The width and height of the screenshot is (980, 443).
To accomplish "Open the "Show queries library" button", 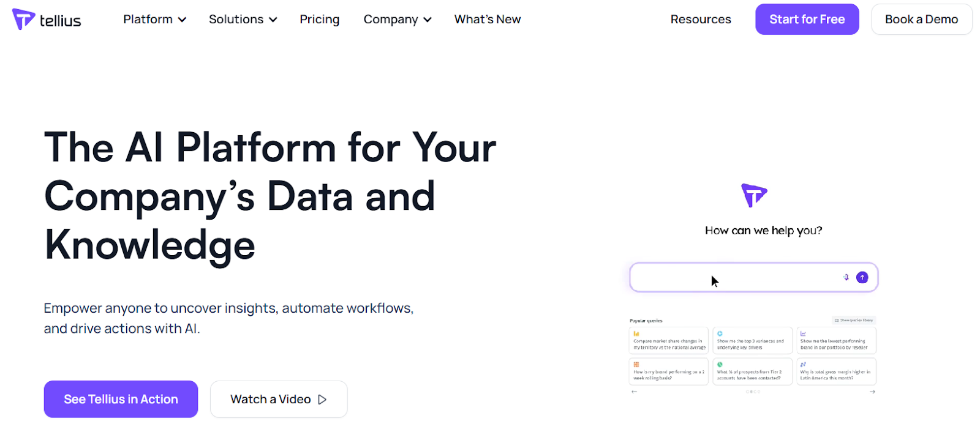I will click(x=854, y=320).
